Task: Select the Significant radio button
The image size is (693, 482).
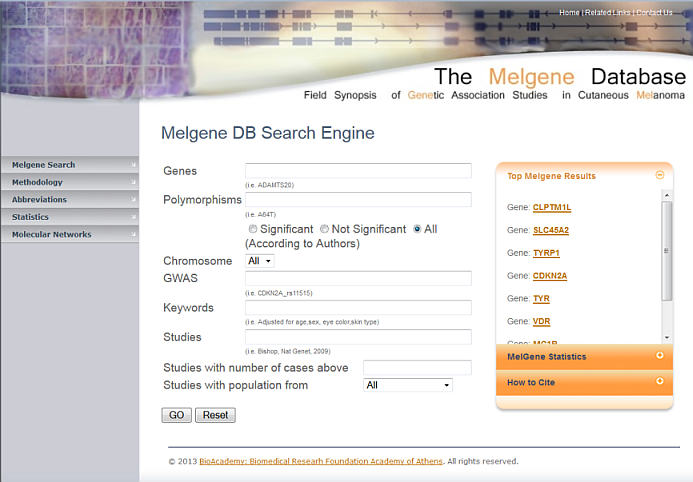Action: [253, 229]
